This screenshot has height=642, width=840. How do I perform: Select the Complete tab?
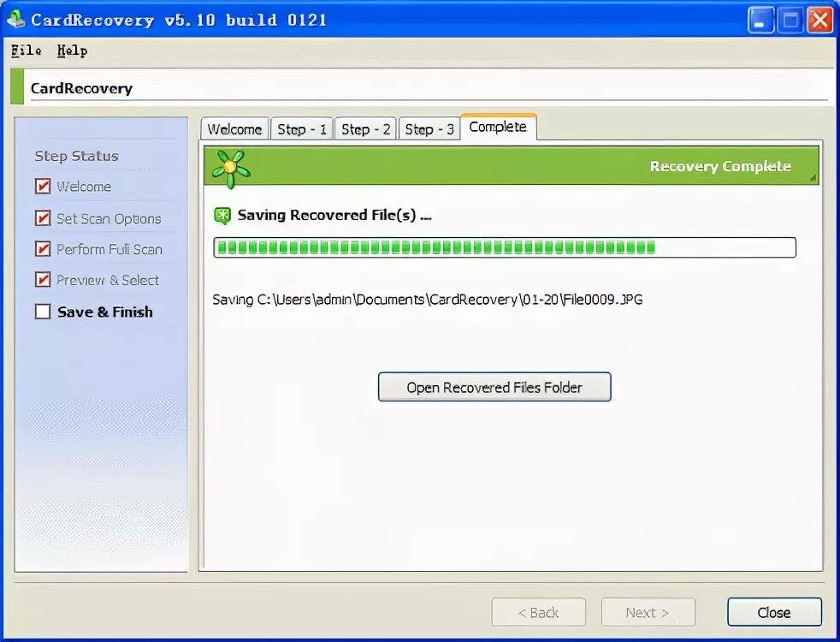tap(498, 127)
